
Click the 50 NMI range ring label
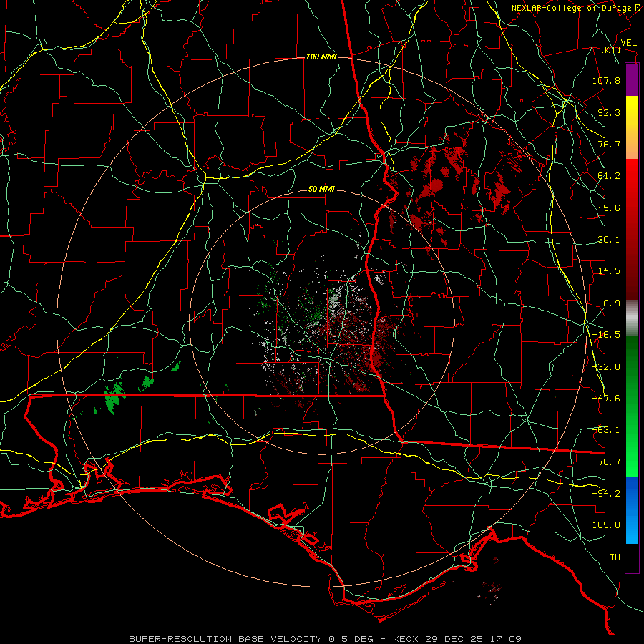pos(321,190)
